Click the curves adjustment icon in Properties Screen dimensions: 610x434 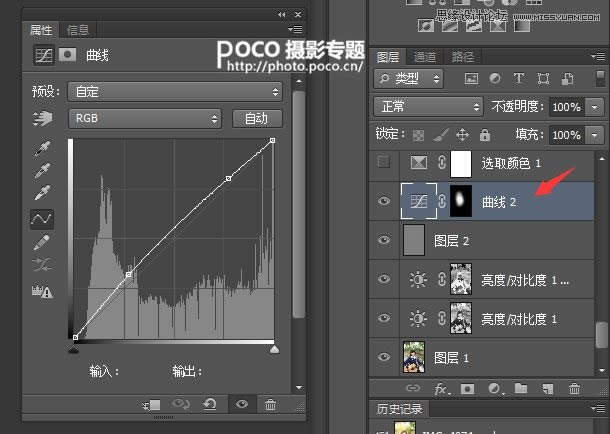coord(44,55)
